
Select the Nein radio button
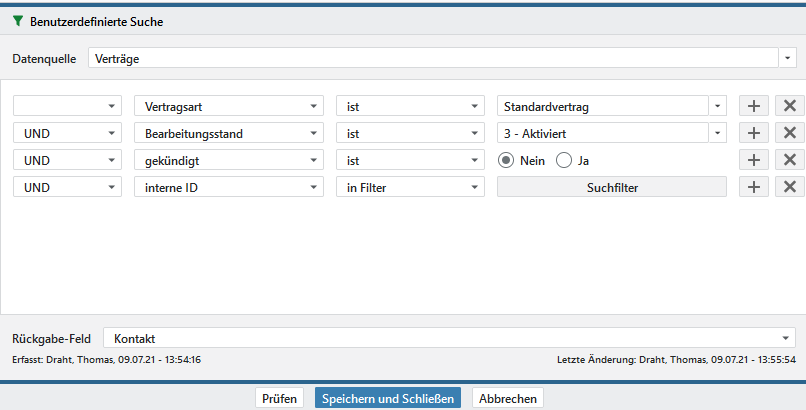507,160
